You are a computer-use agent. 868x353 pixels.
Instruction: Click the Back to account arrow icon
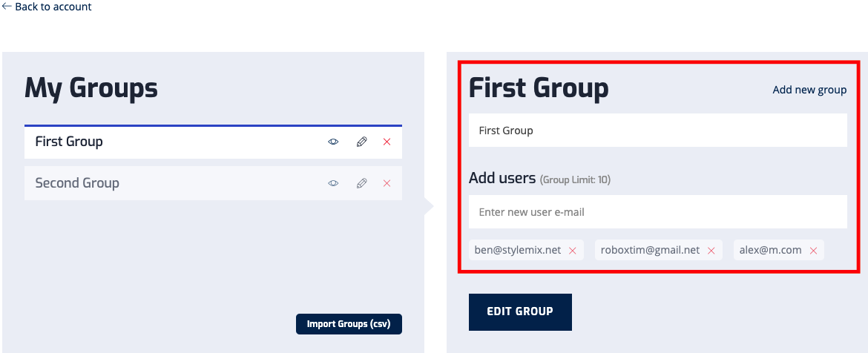[7, 7]
